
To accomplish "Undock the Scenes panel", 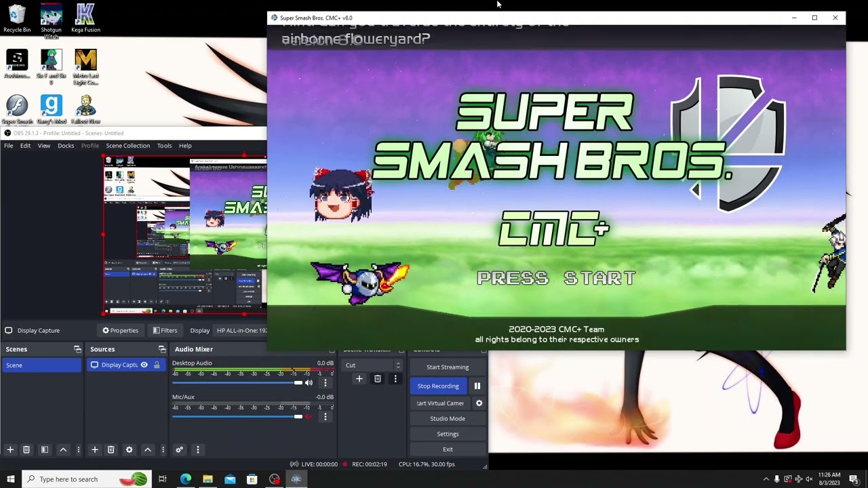I will (x=77, y=349).
